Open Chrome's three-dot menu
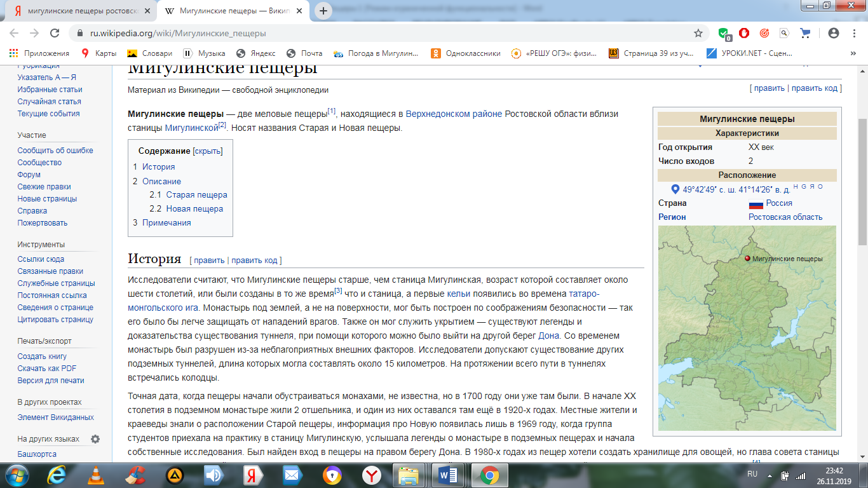Screen dimensions: 868x488 point(855,33)
